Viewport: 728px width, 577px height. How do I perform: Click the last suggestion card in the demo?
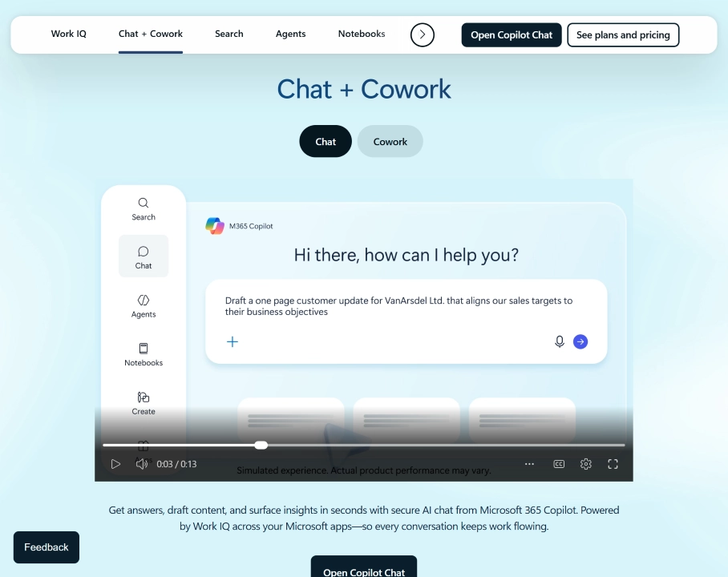tap(522, 420)
